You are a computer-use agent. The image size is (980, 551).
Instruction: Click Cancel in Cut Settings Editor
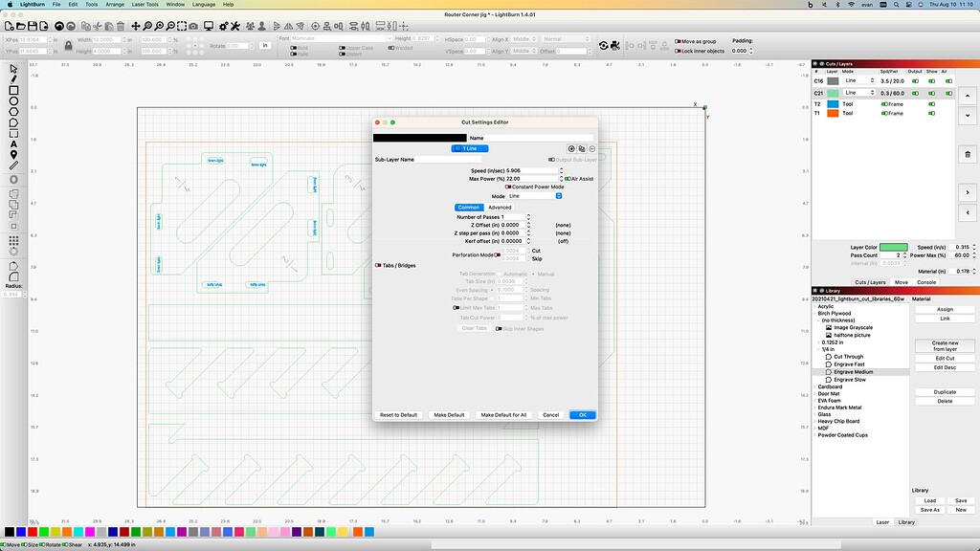click(x=550, y=415)
